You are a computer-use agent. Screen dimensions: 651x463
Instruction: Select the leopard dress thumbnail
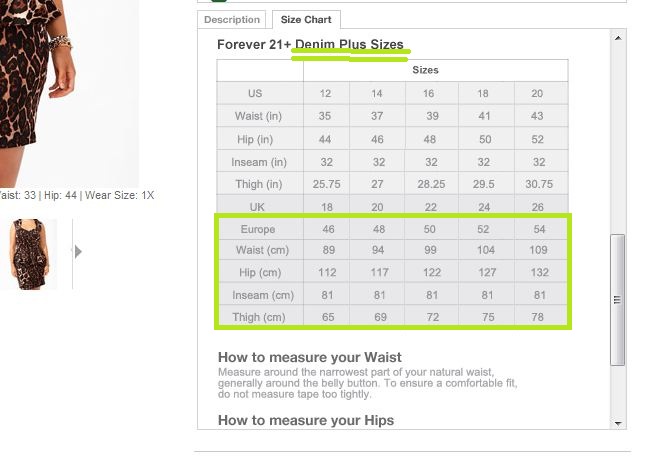click(x=28, y=254)
